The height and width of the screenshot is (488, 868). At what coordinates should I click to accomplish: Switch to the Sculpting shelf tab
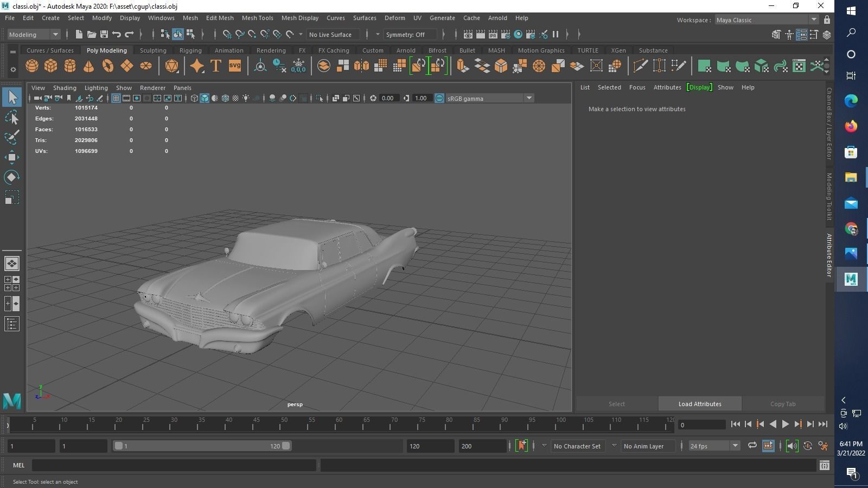(x=153, y=50)
